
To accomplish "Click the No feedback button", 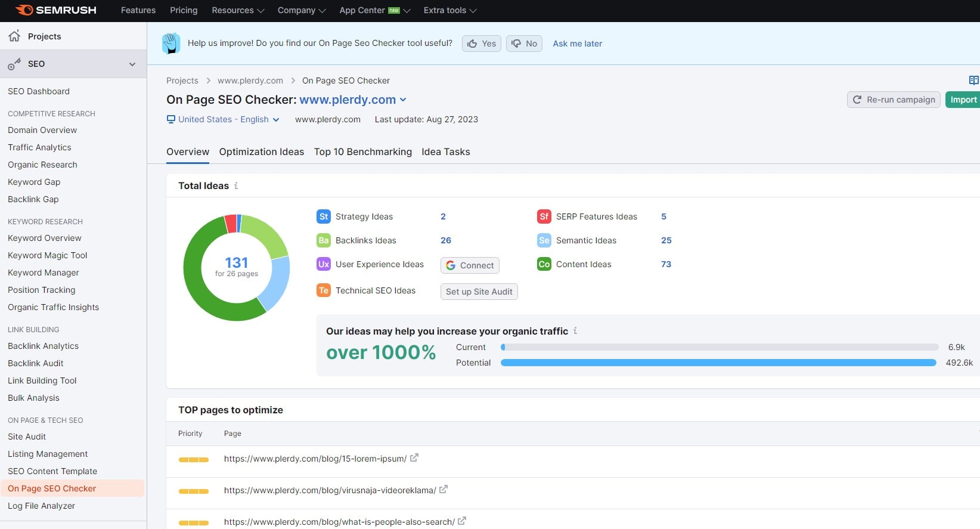I will coord(524,44).
